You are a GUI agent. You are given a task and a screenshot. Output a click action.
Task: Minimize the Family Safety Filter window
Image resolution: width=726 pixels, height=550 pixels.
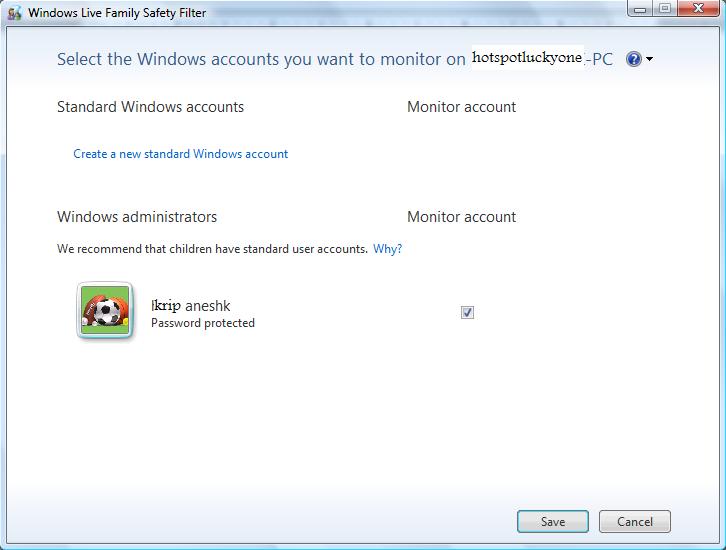pos(640,8)
